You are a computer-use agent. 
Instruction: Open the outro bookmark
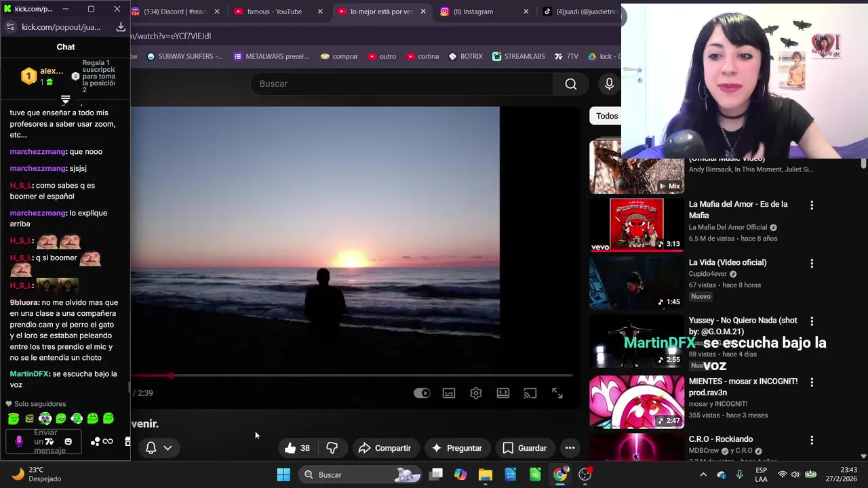point(382,56)
